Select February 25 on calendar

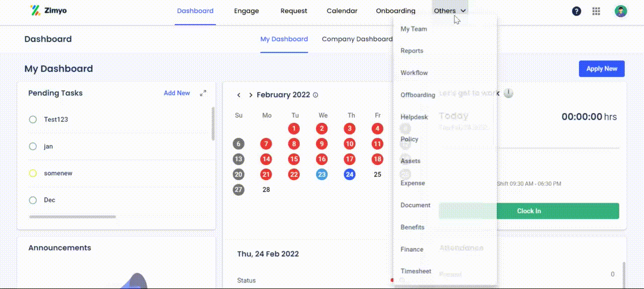pyautogui.click(x=377, y=175)
